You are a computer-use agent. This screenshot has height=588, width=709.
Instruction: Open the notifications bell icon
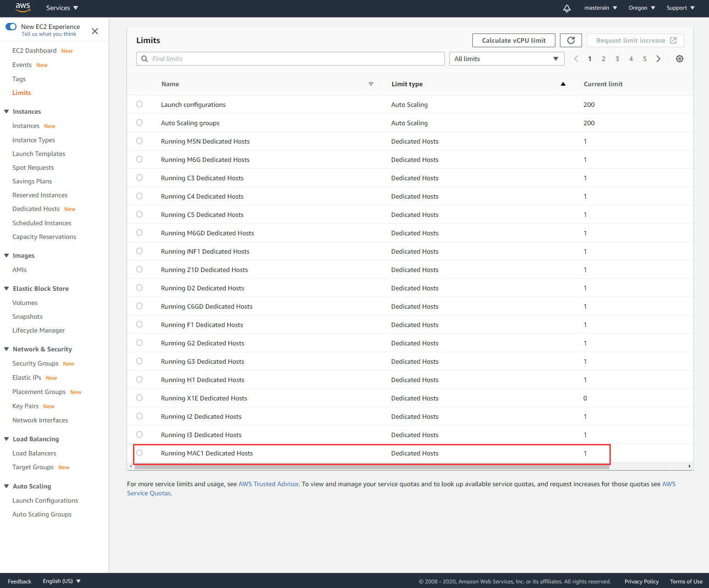567,8
